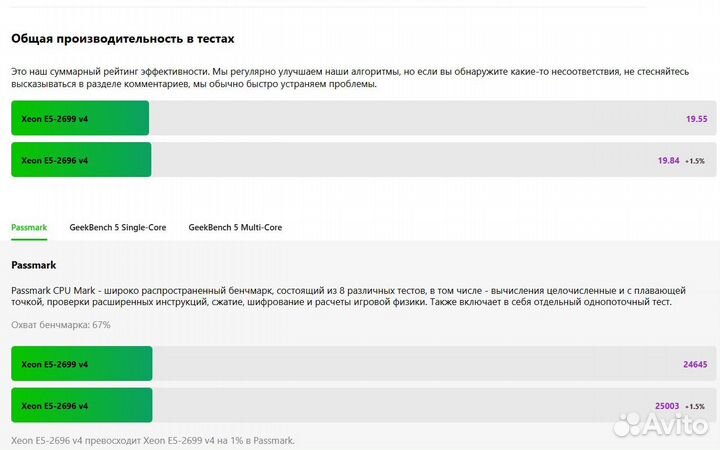Click the 24645 Passmark score
This screenshot has width=720, height=450.
pos(695,365)
